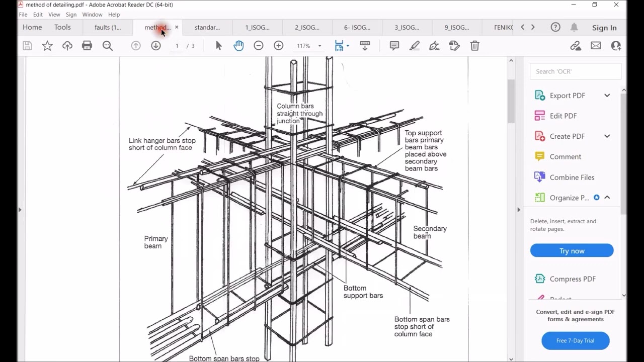Switch to the 1_ISOG... document tab

[x=257, y=28]
